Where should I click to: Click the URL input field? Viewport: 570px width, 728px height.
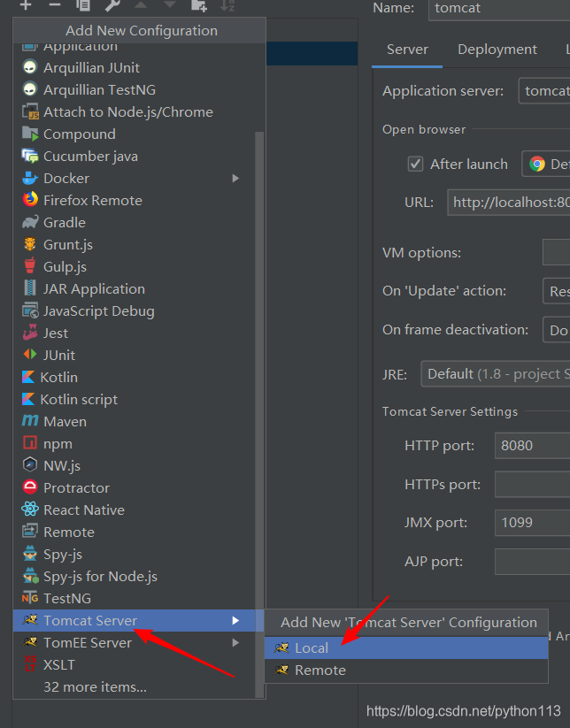[508, 203]
